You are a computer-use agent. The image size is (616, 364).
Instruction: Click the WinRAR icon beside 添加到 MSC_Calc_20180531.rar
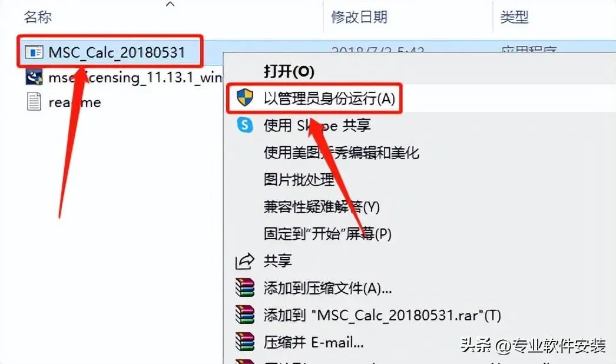pos(245,315)
